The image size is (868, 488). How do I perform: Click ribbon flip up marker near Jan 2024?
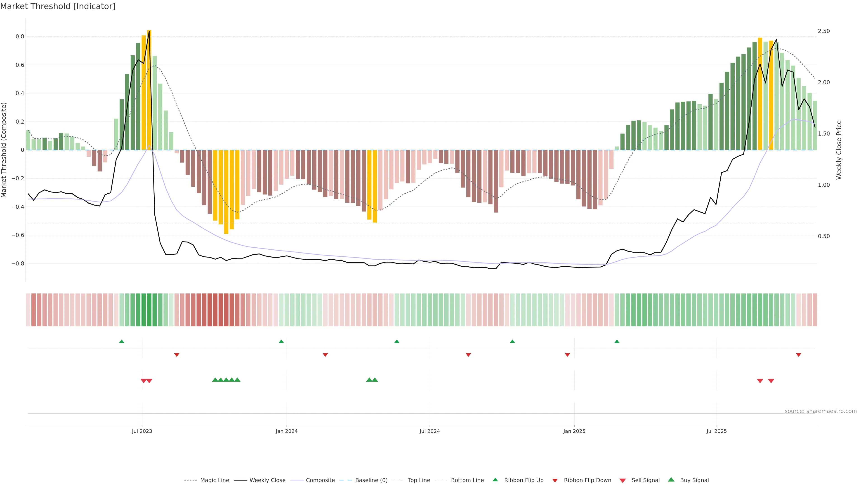281,342
